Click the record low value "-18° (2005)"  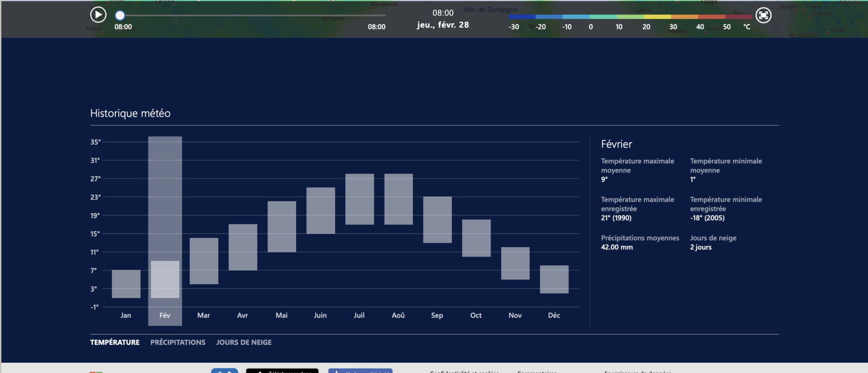(707, 218)
